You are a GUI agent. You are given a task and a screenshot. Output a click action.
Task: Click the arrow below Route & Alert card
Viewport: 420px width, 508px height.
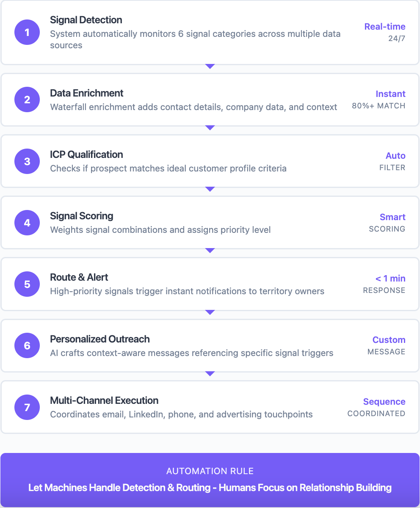click(x=210, y=312)
